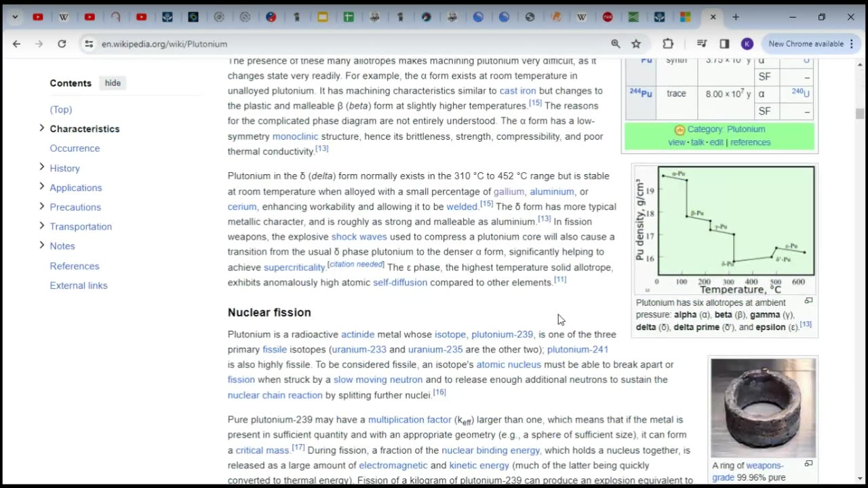Image resolution: width=868 pixels, height=488 pixels.
Task: Select History in Contents
Action: coord(64,168)
